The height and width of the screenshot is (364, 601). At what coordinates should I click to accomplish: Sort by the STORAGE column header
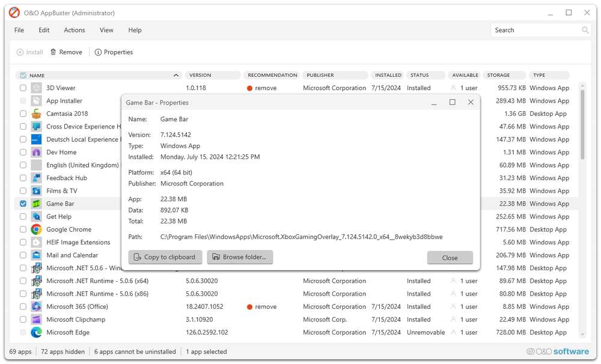coord(504,75)
